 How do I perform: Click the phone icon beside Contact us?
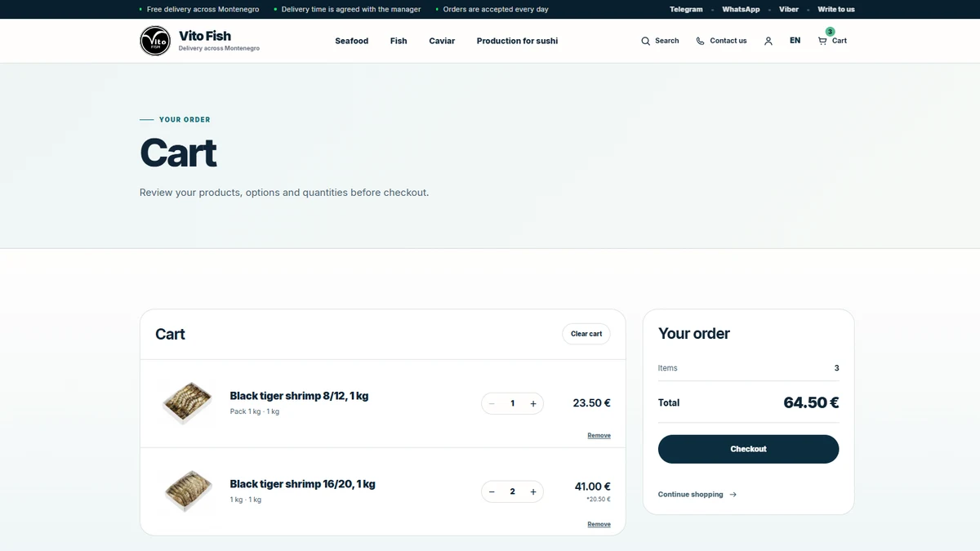(701, 41)
